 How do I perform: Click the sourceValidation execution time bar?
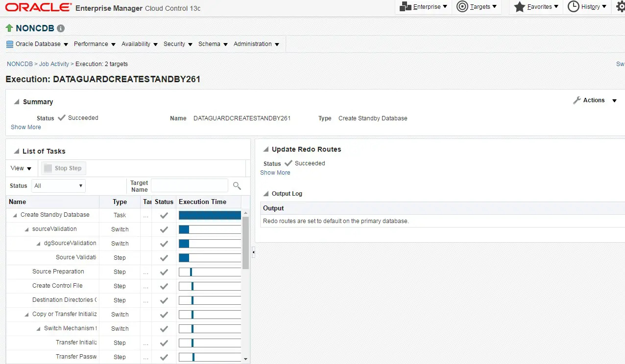tap(210, 229)
